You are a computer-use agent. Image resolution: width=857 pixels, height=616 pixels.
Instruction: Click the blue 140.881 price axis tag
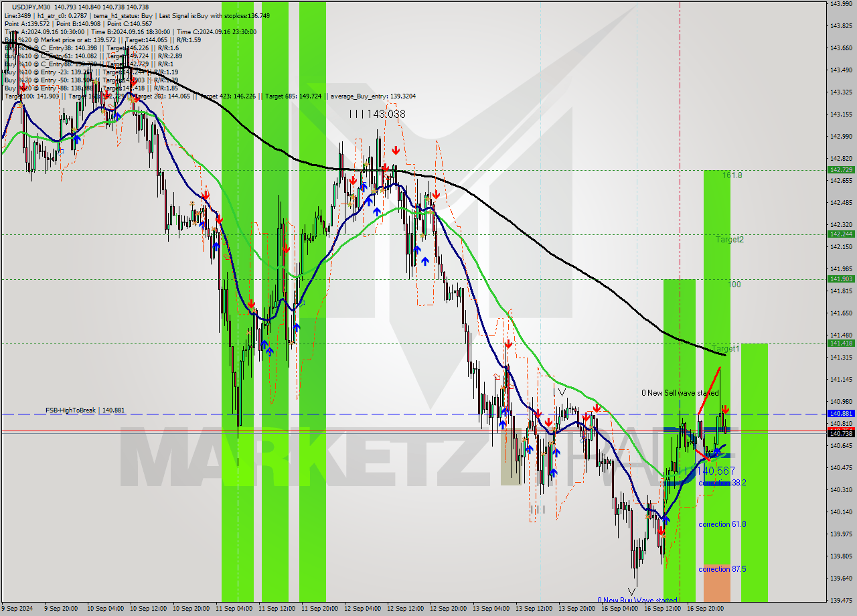click(x=841, y=414)
